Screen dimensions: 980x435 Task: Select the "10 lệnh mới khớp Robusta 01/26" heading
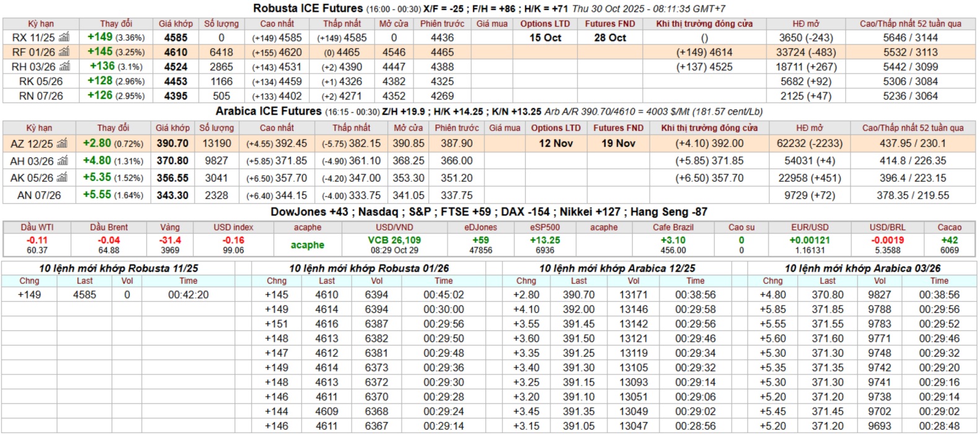[369, 268]
